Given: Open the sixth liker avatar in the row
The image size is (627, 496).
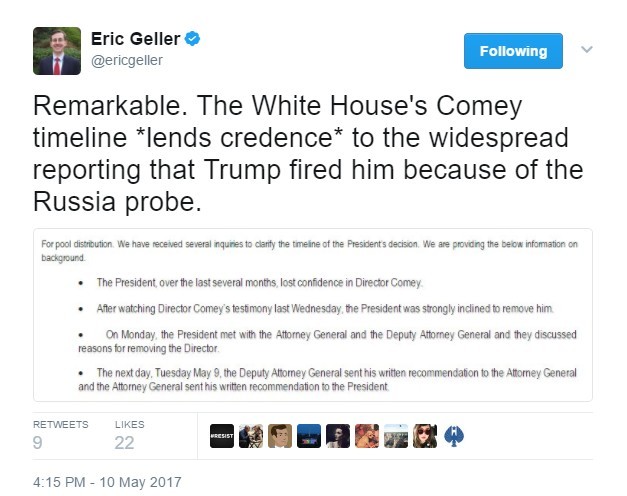Looking at the screenshot, I should pos(366,437).
